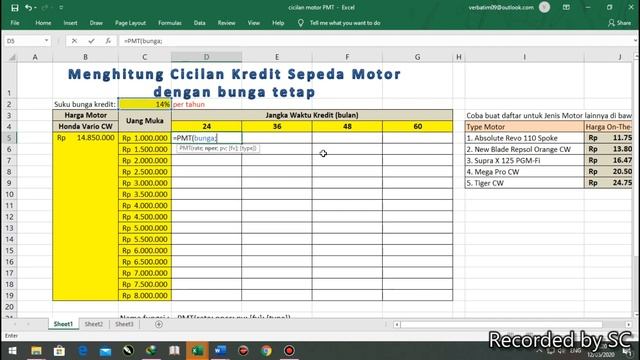640x360 pixels.
Task: Select the Rp 14.850.000 price cell
Action: click(x=85, y=138)
